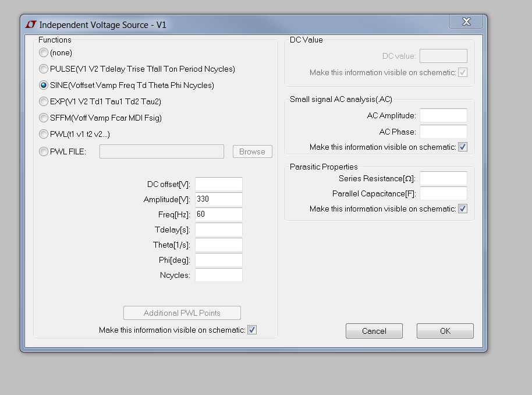
Task: Click the PWL FILE path field
Action: click(x=161, y=151)
